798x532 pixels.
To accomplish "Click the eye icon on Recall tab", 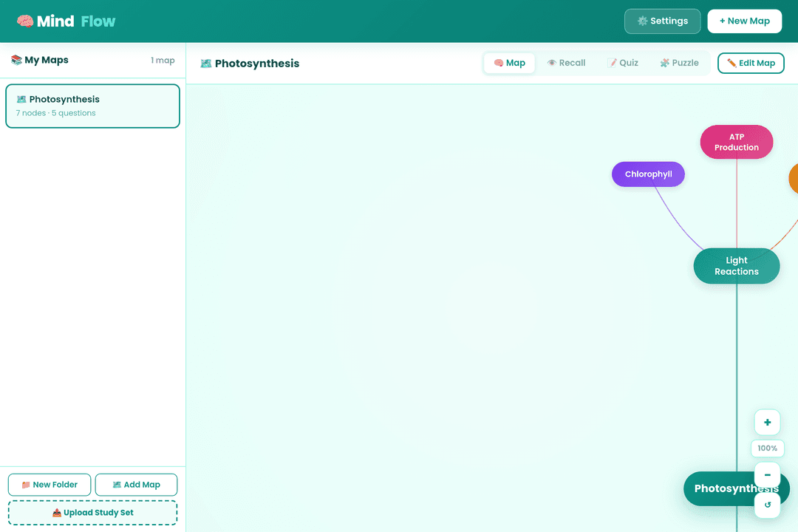I will pos(552,63).
